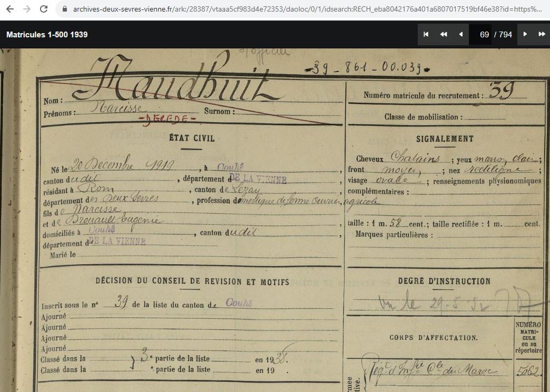The height and width of the screenshot is (392, 550).
Task: Click the 'ÉTAT CIVIL' heading on the document
Action: pos(192,138)
